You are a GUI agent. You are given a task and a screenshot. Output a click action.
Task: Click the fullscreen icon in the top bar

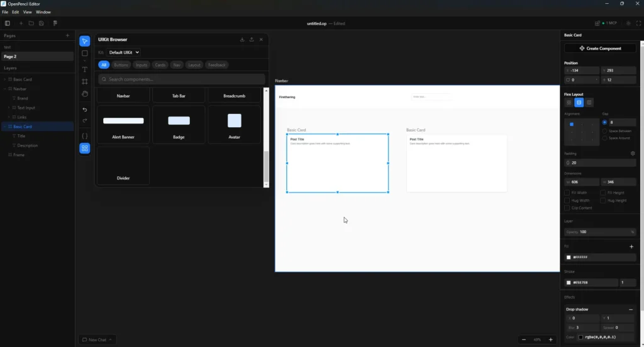(x=638, y=23)
